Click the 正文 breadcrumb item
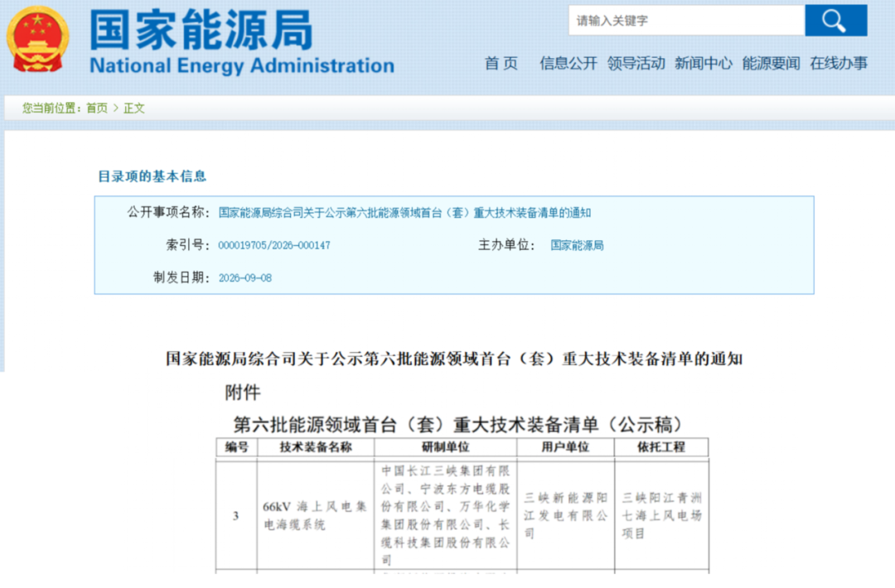The image size is (895, 588). (x=134, y=108)
